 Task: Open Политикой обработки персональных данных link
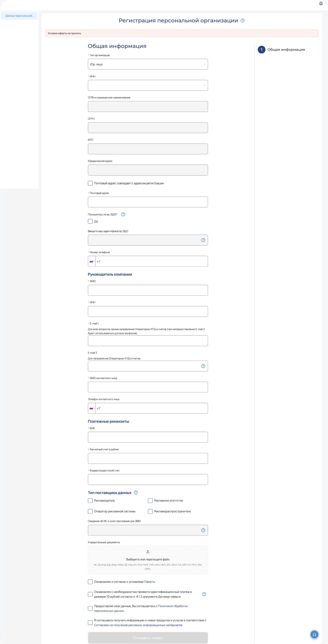tap(141, 609)
